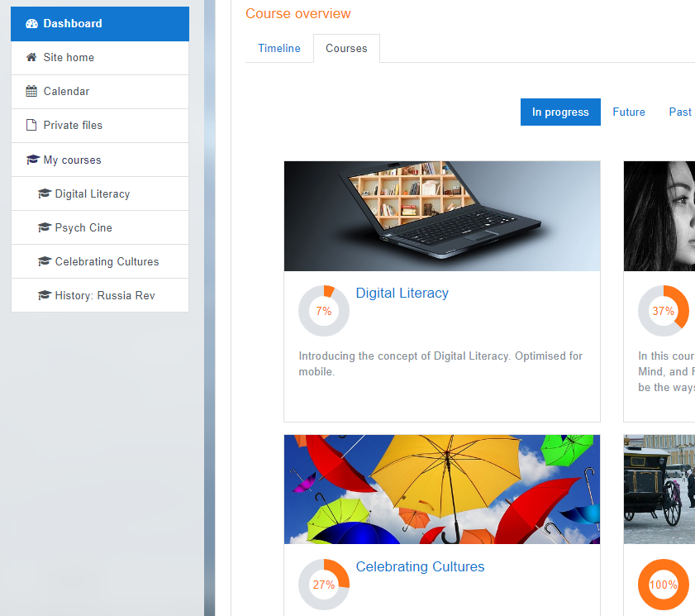Click the Course overview heading
695x616 pixels.
pos(298,14)
